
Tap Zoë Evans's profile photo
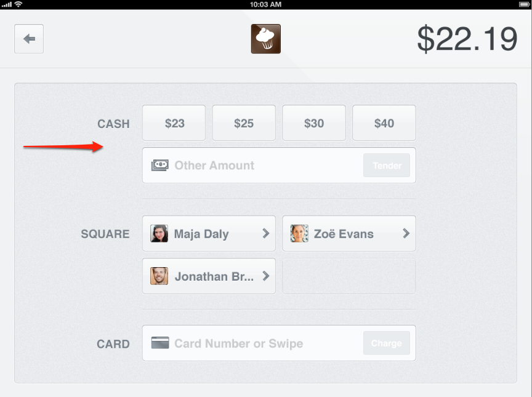tap(299, 233)
